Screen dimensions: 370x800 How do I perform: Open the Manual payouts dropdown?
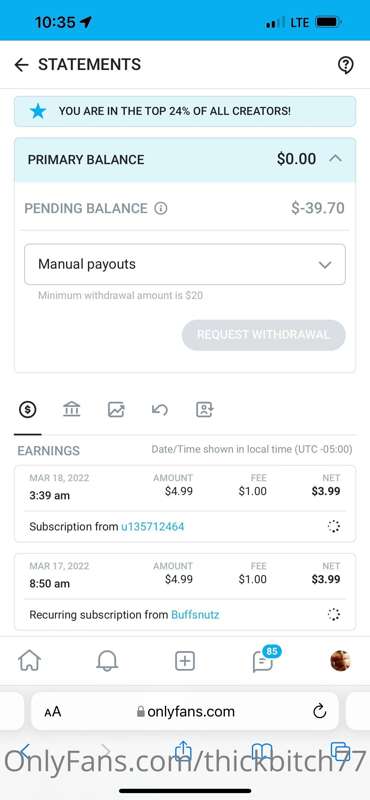click(185, 264)
